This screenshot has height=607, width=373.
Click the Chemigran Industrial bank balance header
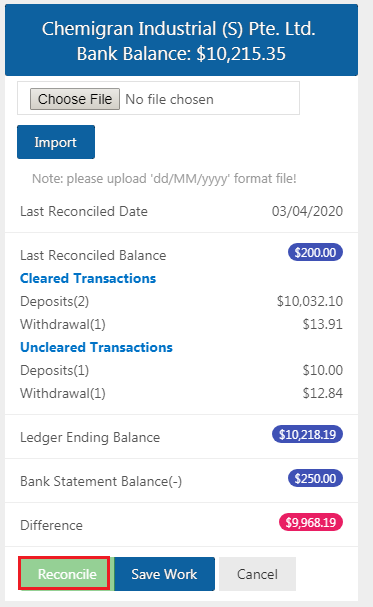coord(181,40)
